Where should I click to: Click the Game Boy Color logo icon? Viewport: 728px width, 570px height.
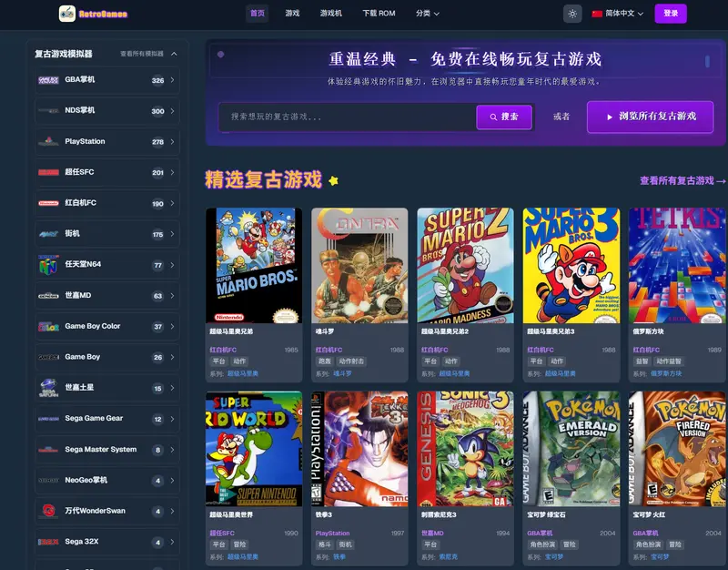click(48, 326)
